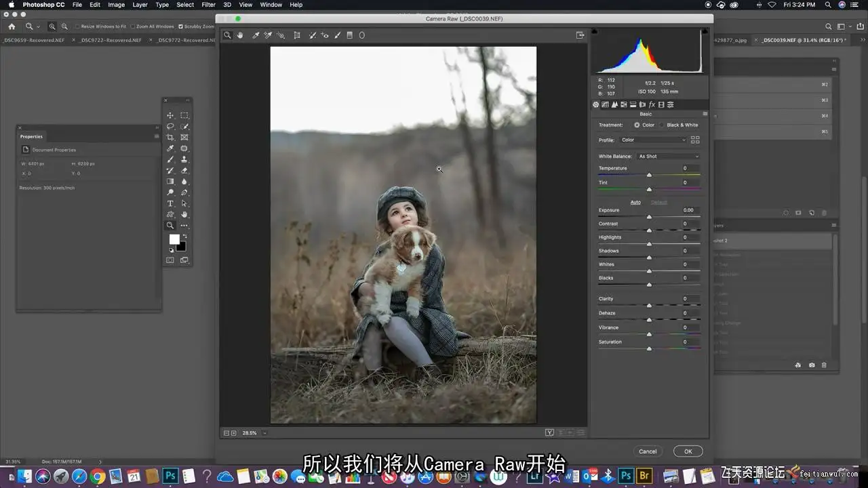
Task: Select the Black & White treatment
Action: coord(663,125)
